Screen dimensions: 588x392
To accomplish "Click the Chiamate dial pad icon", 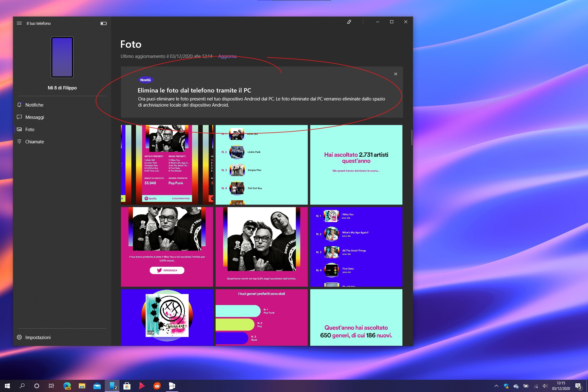I will coord(19,141).
